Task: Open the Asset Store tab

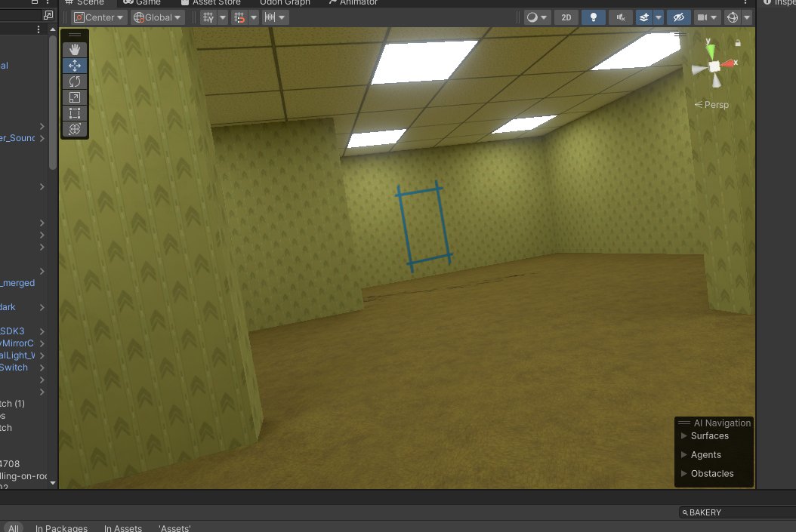Action: pos(211,2)
